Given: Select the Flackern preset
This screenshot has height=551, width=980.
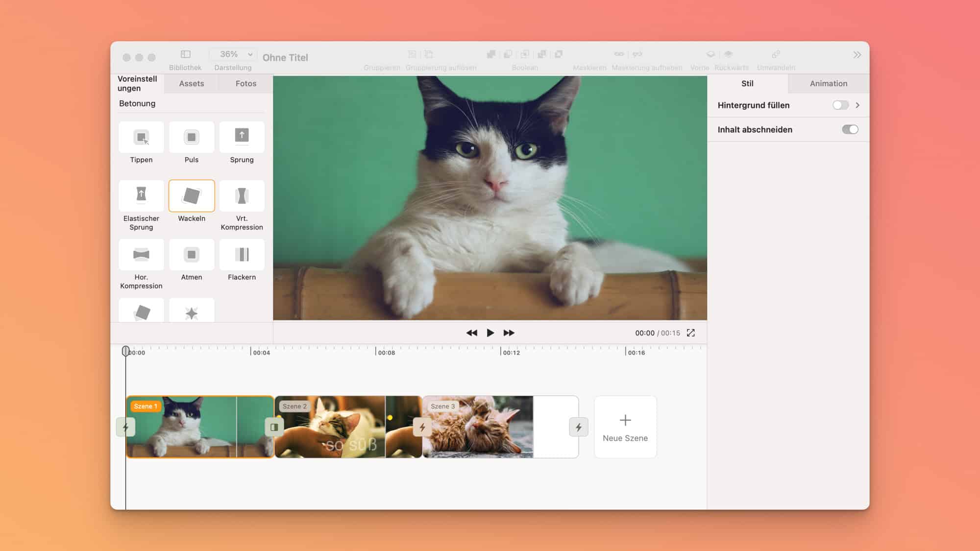Looking at the screenshot, I should [242, 255].
